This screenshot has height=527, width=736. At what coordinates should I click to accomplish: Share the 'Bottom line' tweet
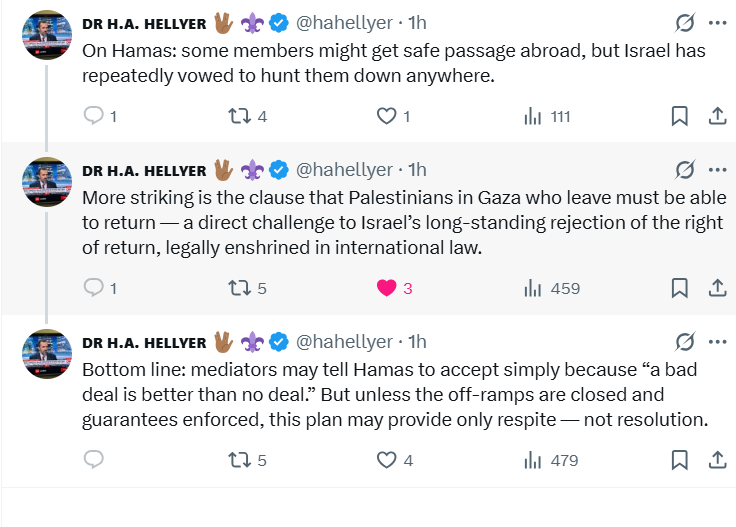coord(717,460)
